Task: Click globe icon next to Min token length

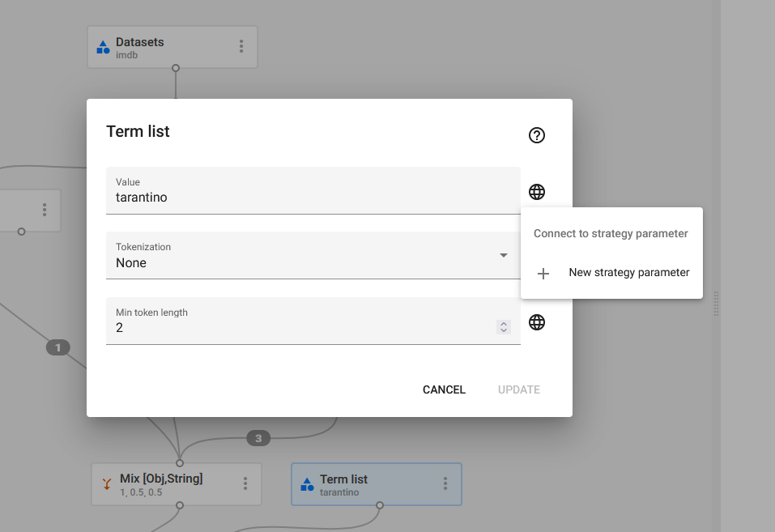Action: pyautogui.click(x=537, y=322)
